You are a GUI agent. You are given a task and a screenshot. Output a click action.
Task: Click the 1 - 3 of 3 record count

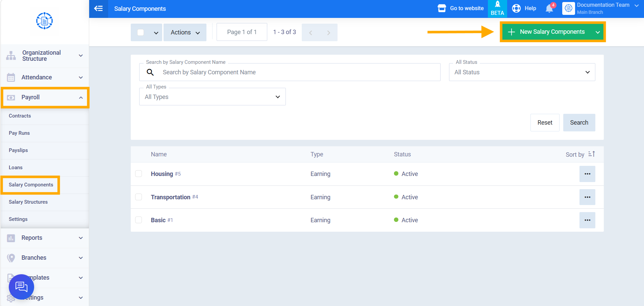click(x=284, y=32)
